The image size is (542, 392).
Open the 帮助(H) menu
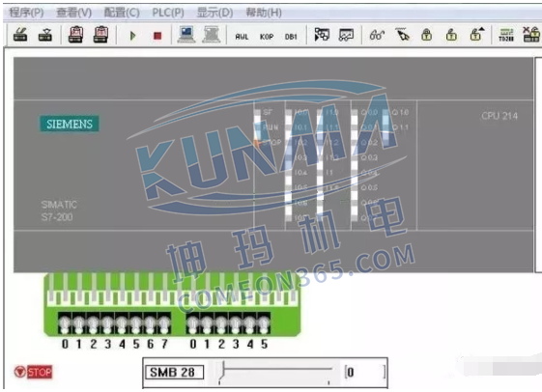click(264, 13)
